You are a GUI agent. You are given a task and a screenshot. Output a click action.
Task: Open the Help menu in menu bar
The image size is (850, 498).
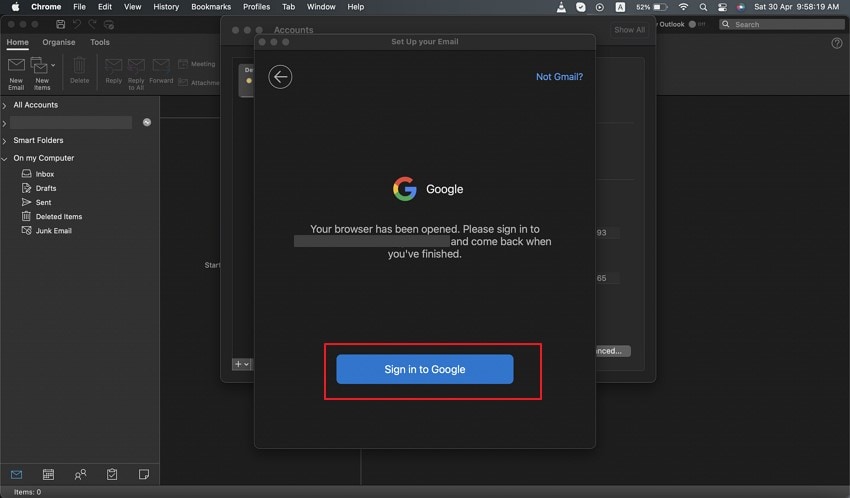coord(356,7)
